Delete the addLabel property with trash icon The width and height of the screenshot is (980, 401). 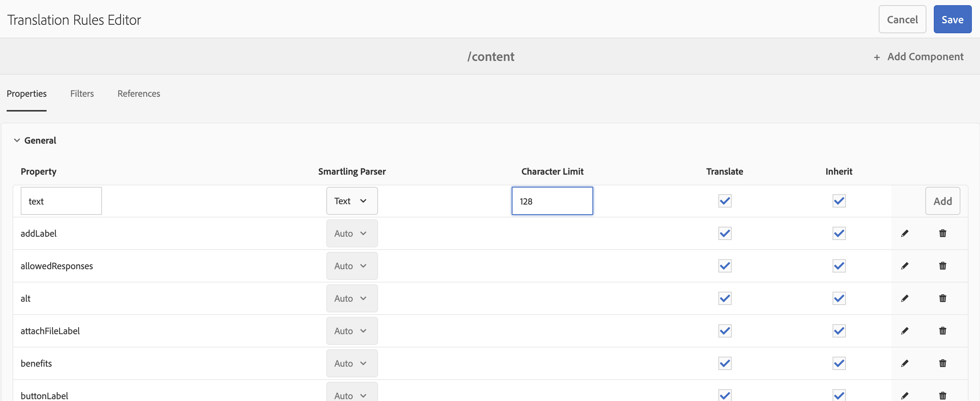point(942,233)
